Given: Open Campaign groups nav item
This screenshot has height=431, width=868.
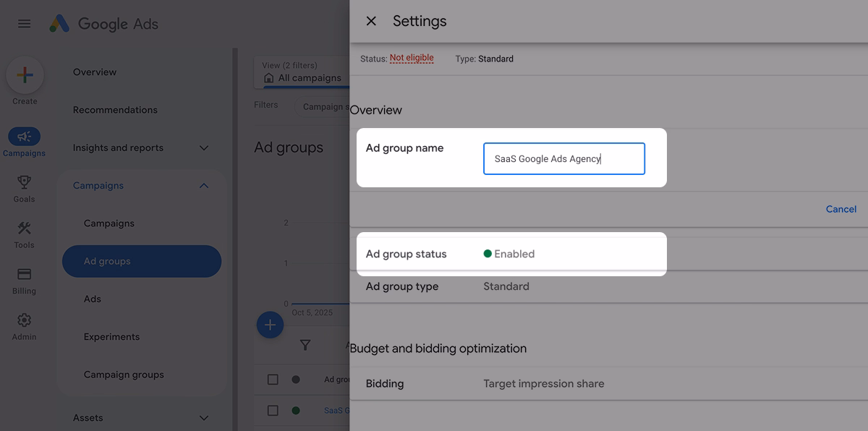Looking at the screenshot, I should [124, 375].
